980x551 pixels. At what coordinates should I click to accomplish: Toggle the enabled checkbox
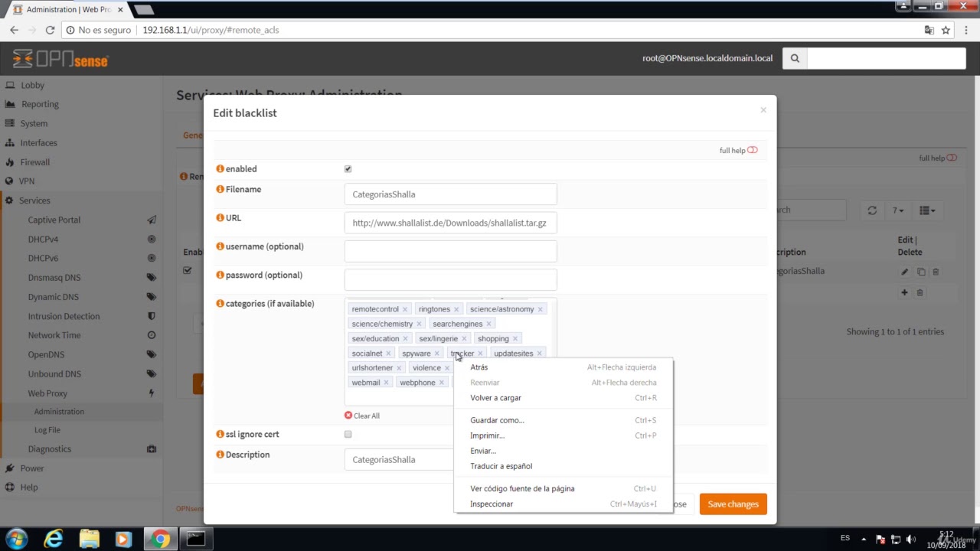[348, 169]
